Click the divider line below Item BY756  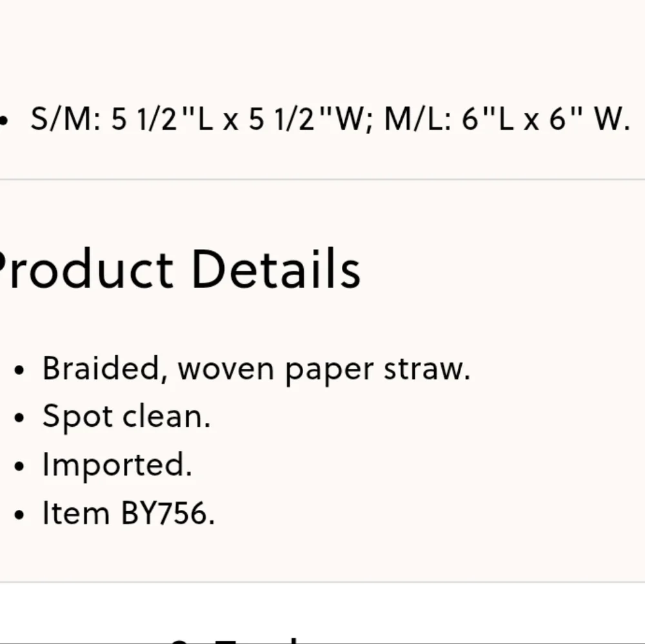322,582
